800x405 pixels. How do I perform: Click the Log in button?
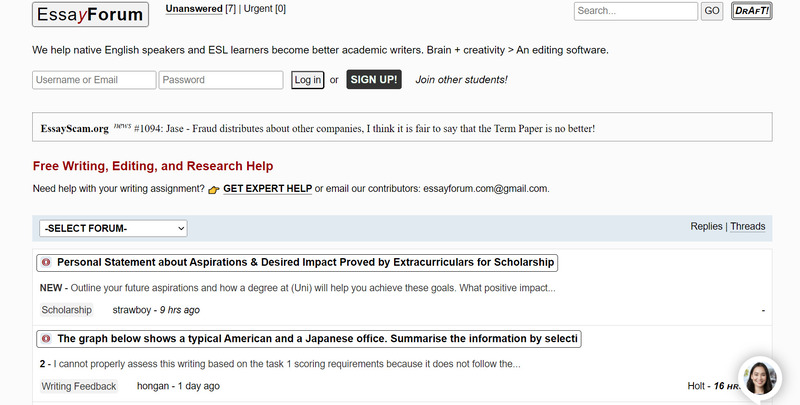pyautogui.click(x=308, y=80)
